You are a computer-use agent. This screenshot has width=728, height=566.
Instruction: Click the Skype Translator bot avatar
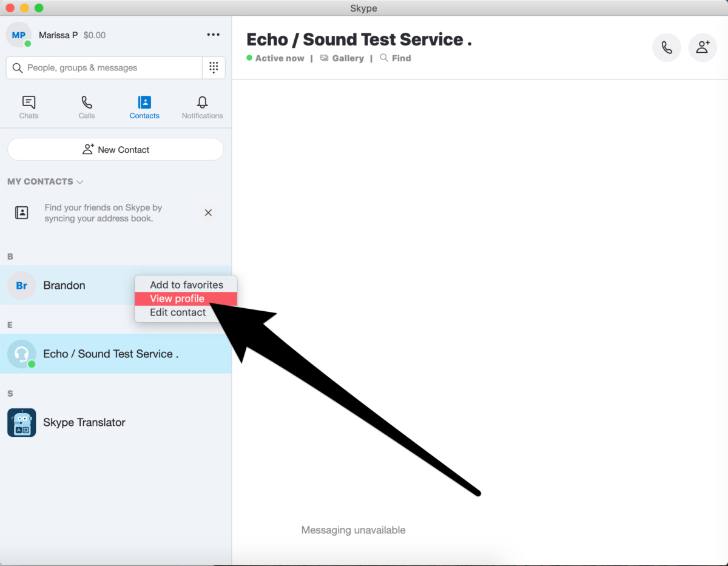pos(21,422)
